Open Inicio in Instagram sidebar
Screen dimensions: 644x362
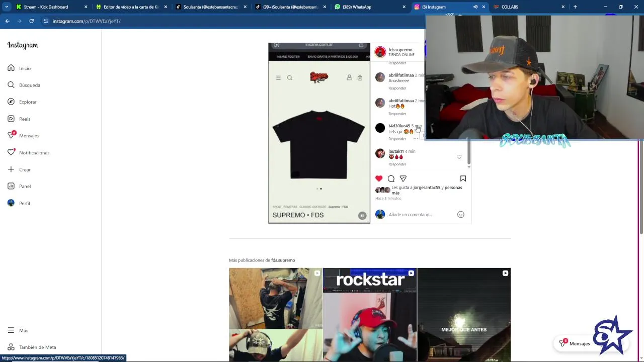pos(19,68)
